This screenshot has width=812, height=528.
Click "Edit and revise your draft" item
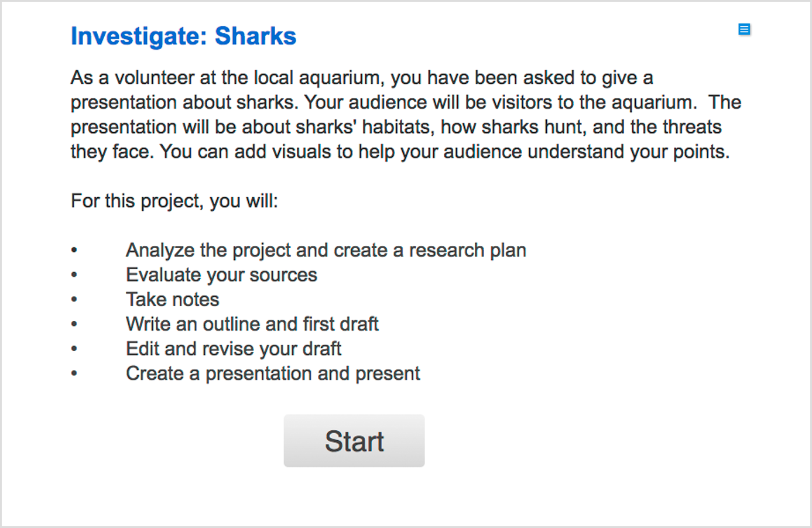pyautogui.click(x=234, y=348)
